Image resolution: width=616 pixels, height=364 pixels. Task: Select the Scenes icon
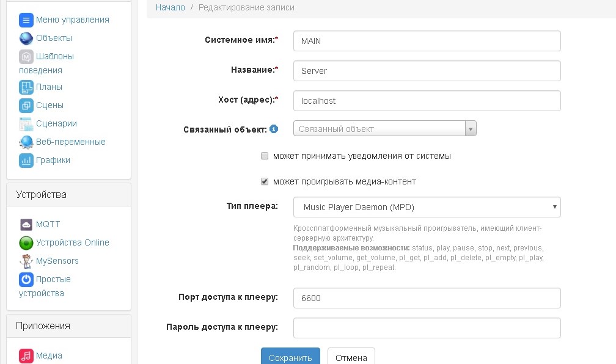pyautogui.click(x=26, y=106)
